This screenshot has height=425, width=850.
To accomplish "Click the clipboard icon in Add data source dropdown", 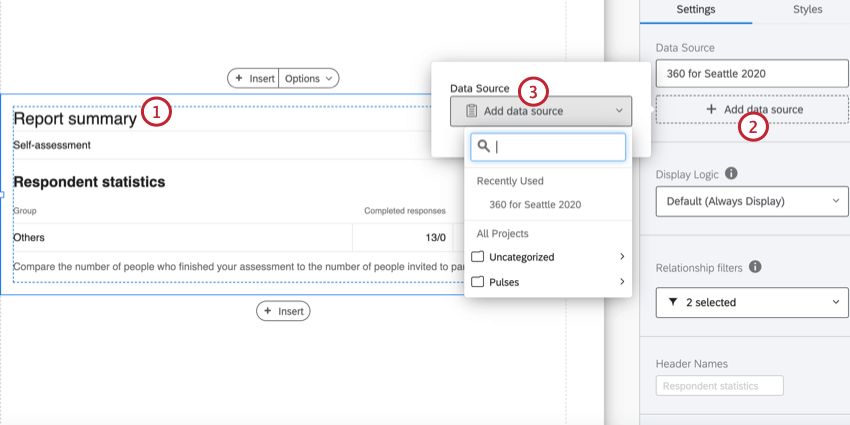I will click(x=471, y=111).
